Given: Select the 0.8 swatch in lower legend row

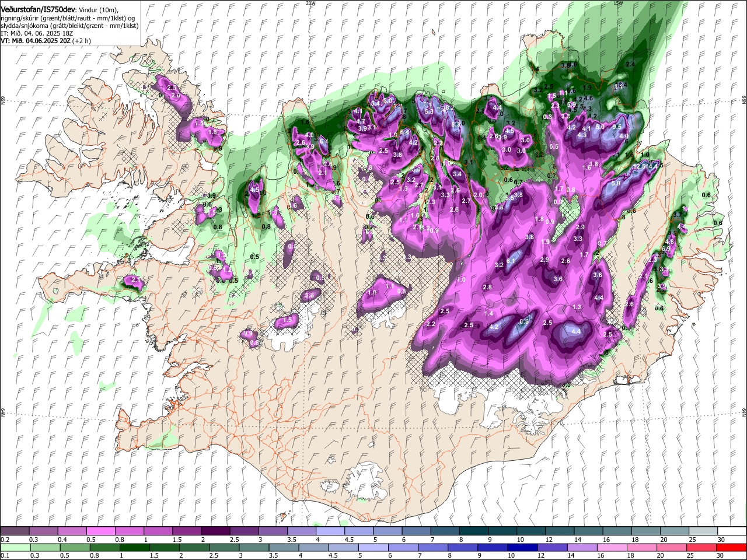Looking at the screenshot, I should click(104, 547).
